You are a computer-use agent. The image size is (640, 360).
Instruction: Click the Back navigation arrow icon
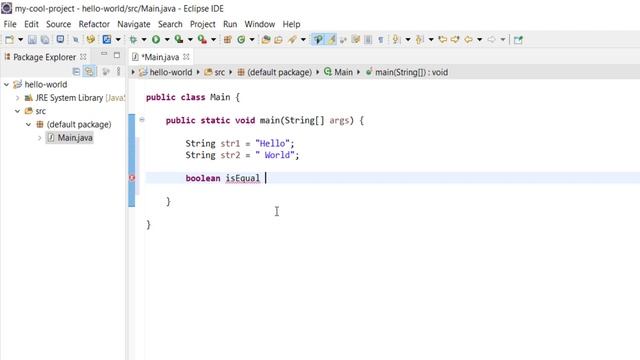469,40
